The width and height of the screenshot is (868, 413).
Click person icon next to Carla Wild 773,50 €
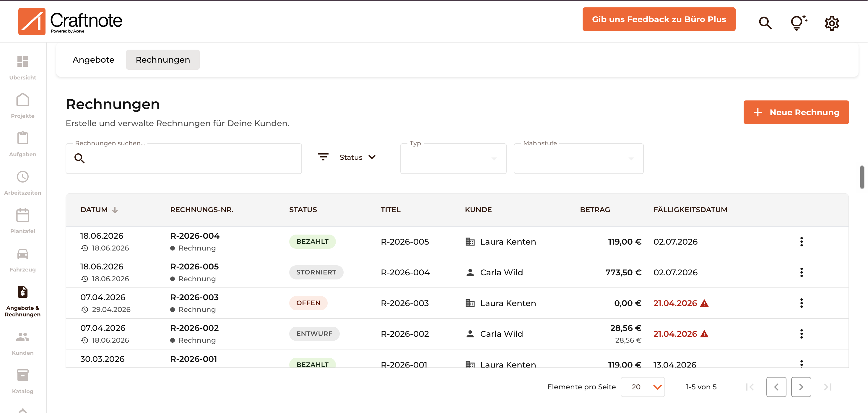pos(470,272)
